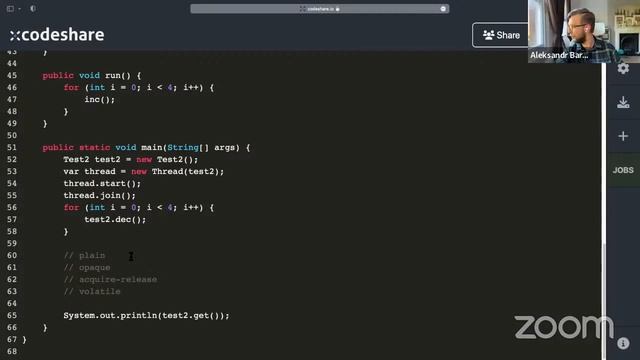Click the info icon at the bottom right
The height and width of the screenshot is (360, 640).
pyautogui.click(x=623, y=343)
